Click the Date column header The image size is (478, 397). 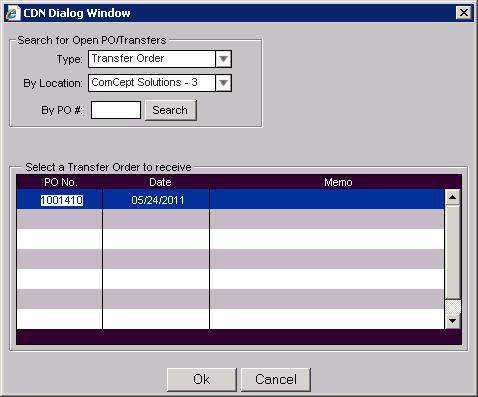click(x=160, y=182)
